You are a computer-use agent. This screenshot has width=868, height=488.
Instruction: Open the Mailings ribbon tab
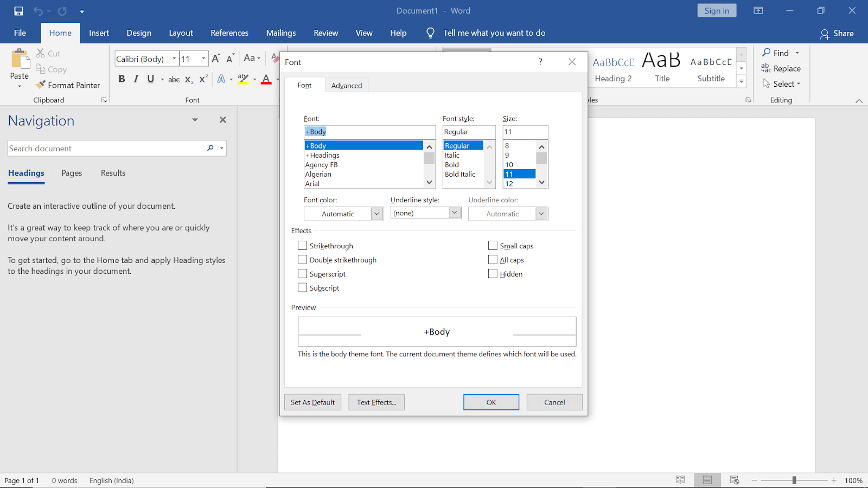click(280, 33)
